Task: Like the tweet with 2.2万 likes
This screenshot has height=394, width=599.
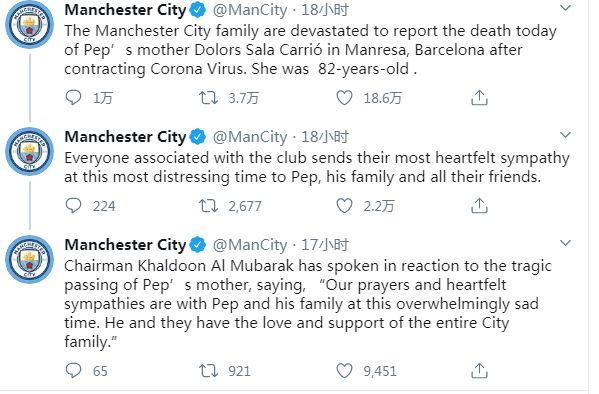Action: (344, 206)
